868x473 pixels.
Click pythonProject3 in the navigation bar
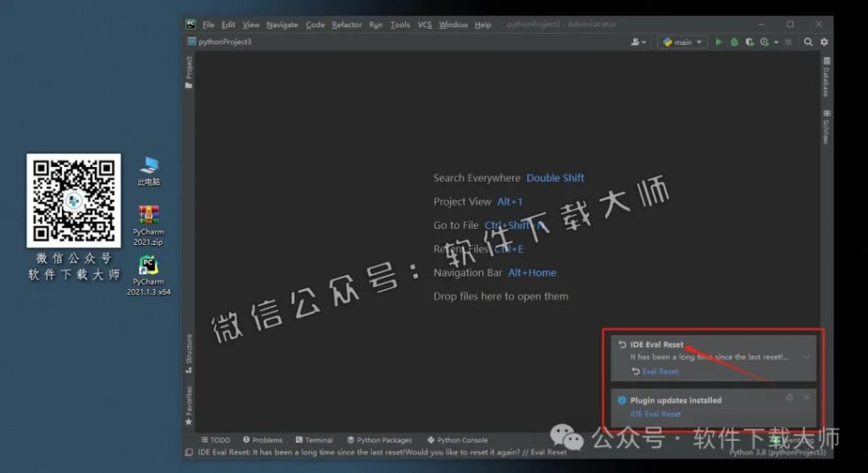[220, 42]
